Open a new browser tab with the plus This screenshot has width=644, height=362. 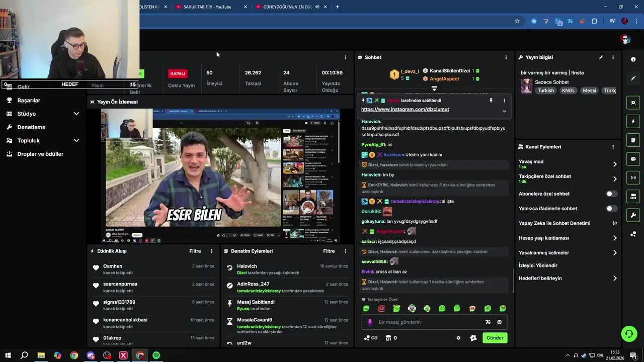coord(337,7)
